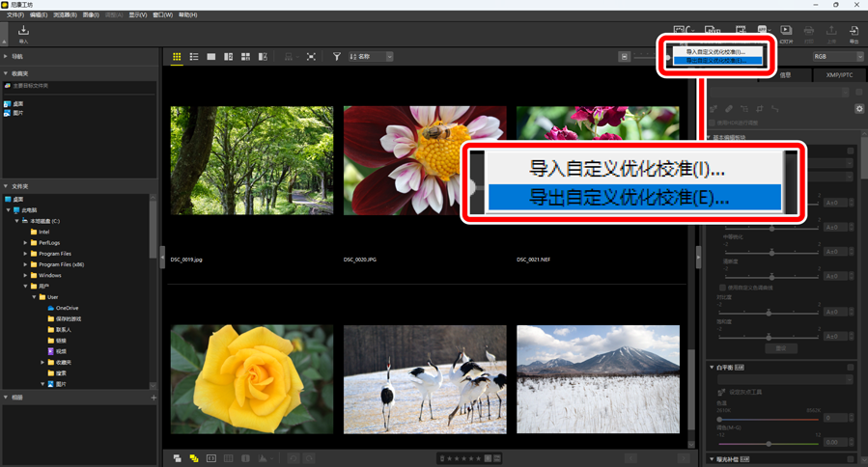The image size is (868, 467).
Task: Select the Program Files folder in tree
Action: [x=54, y=254]
